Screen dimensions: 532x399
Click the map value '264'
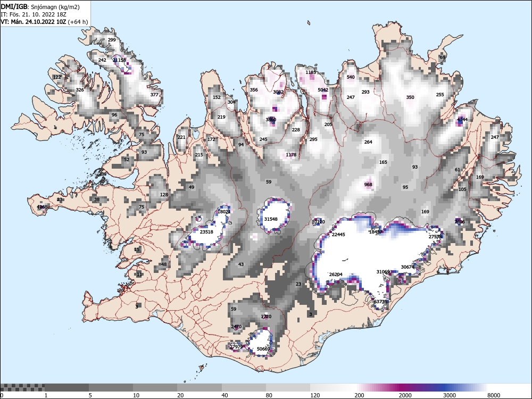point(368,142)
